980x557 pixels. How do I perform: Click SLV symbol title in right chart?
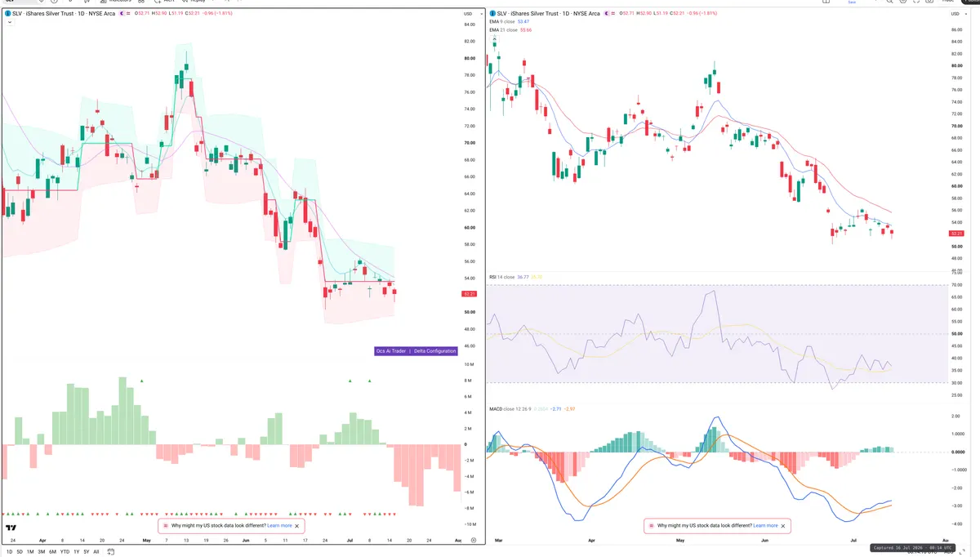click(547, 14)
